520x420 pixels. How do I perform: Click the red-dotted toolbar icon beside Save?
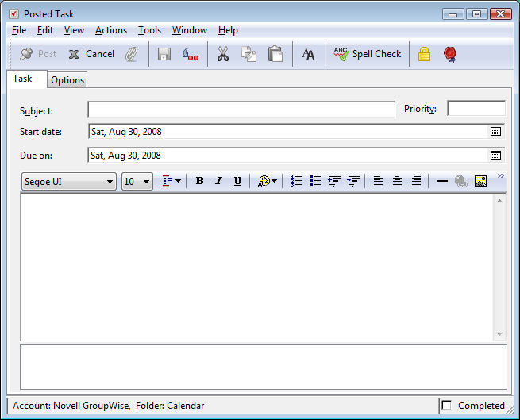tap(191, 54)
